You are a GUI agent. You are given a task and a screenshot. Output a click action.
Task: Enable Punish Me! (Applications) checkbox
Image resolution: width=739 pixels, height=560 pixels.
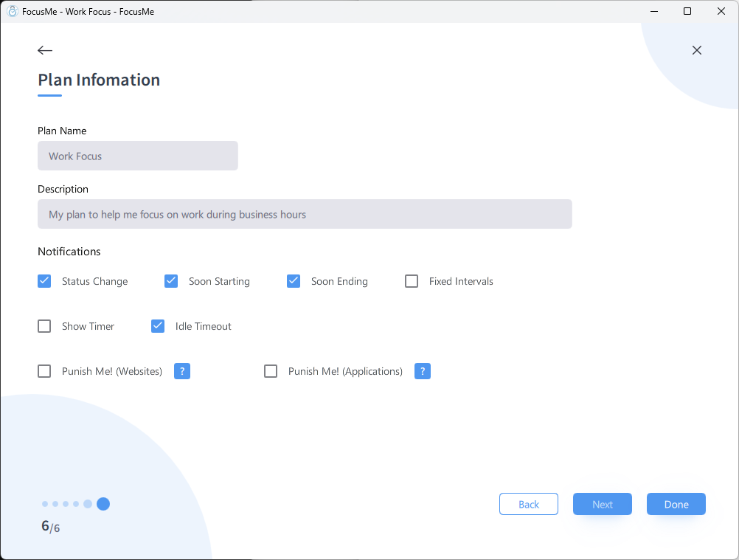[271, 371]
